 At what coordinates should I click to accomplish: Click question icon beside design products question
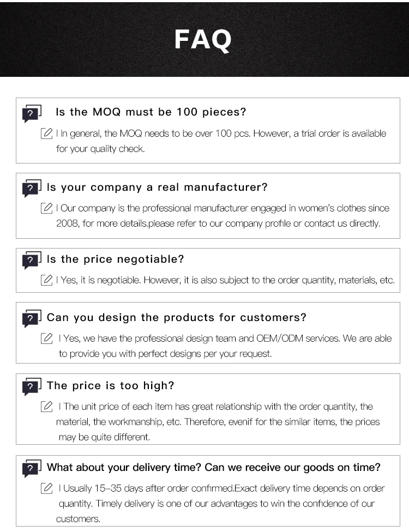point(32,318)
